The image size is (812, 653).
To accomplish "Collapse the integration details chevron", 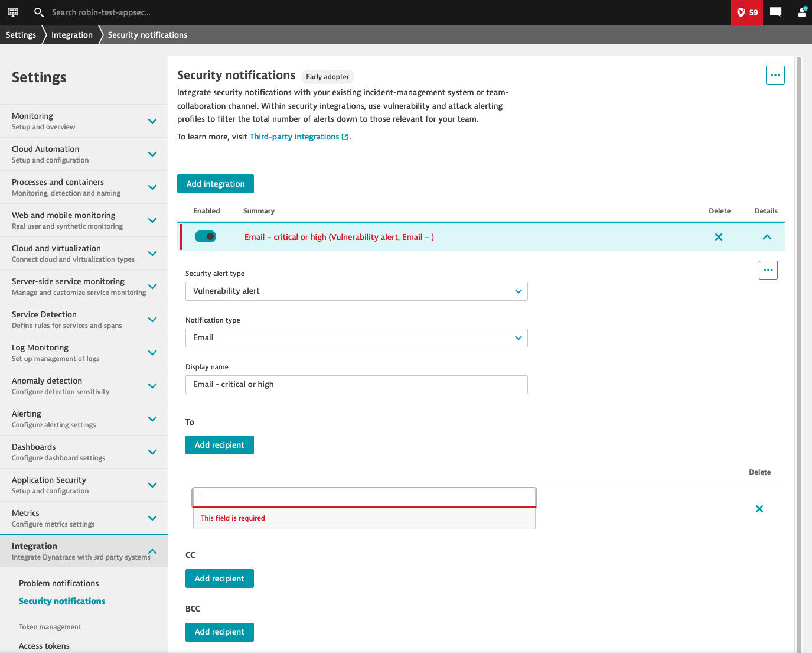I will [767, 237].
